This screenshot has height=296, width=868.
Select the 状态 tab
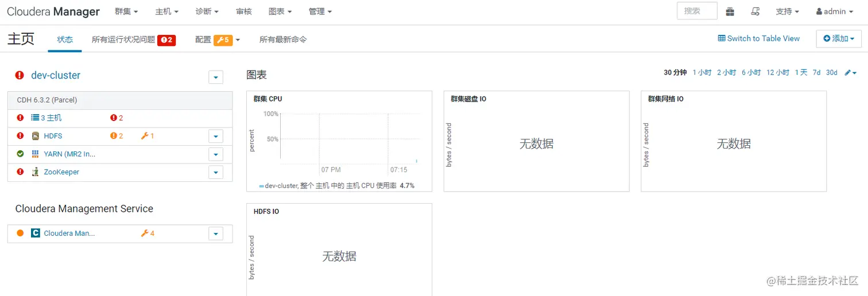point(65,40)
